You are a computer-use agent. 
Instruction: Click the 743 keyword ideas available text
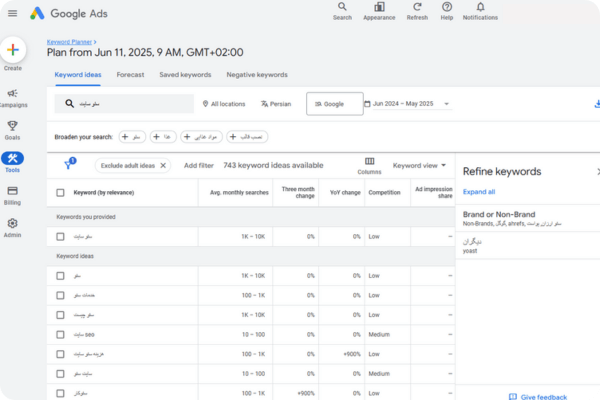pyautogui.click(x=273, y=165)
